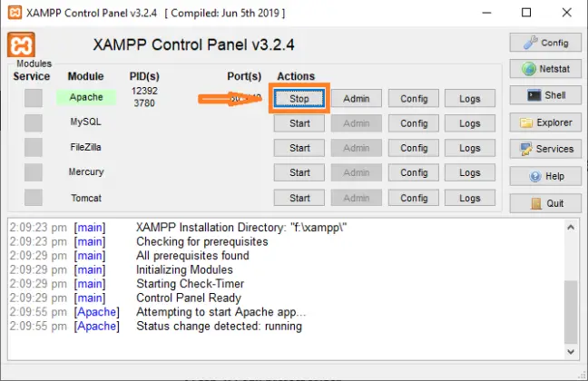Toggle the Tomcat service checkbox

pyautogui.click(x=34, y=197)
